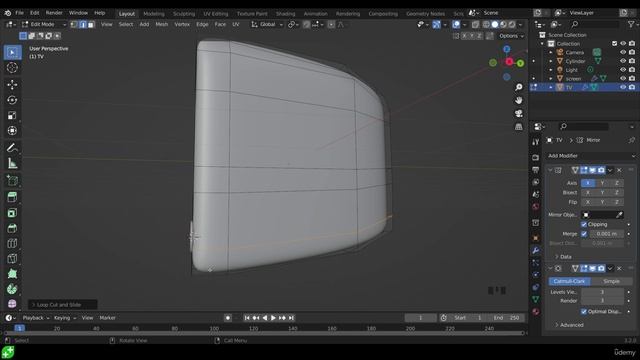
Task: Choose the Add Cube tool
Action: (12, 180)
